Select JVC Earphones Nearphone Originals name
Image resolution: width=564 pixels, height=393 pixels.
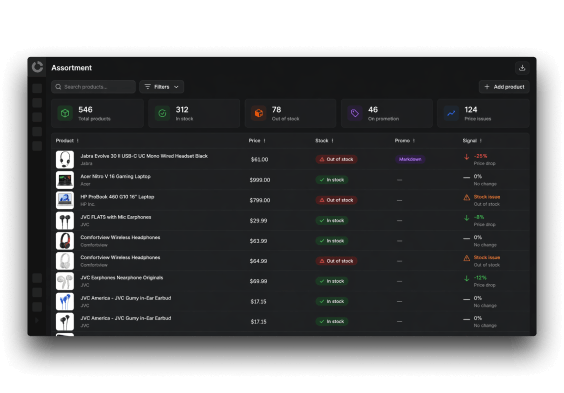pyautogui.click(x=122, y=278)
